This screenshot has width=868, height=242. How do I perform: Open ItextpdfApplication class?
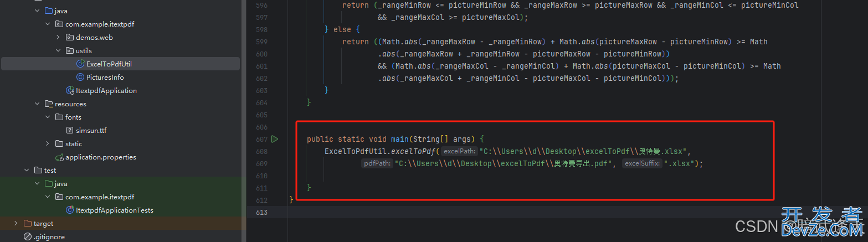tap(106, 90)
